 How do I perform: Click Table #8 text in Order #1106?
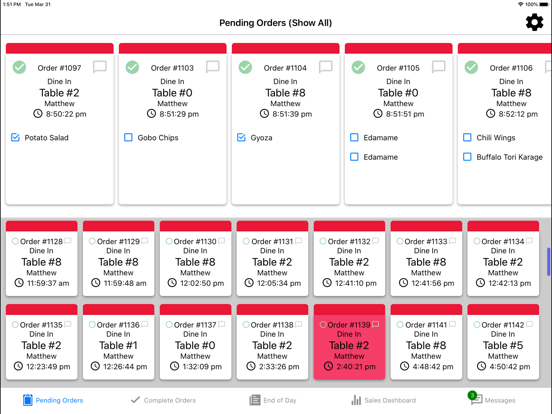[x=511, y=93]
